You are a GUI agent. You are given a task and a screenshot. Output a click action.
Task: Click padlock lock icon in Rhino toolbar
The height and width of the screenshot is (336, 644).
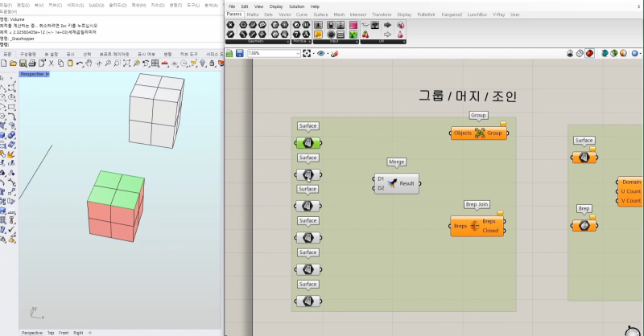[x=212, y=64]
